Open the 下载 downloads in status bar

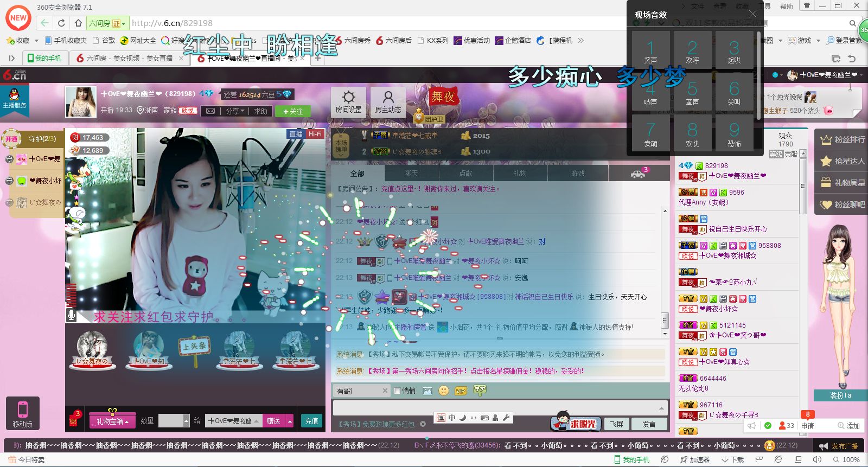coord(732,459)
